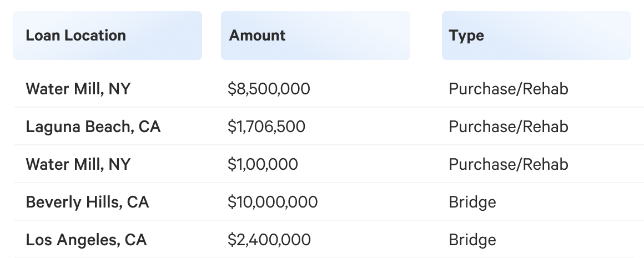Image resolution: width=644 pixels, height=258 pixels.
Task: Click Bridge type for Los Angeles loan
Action: [472, 240]
